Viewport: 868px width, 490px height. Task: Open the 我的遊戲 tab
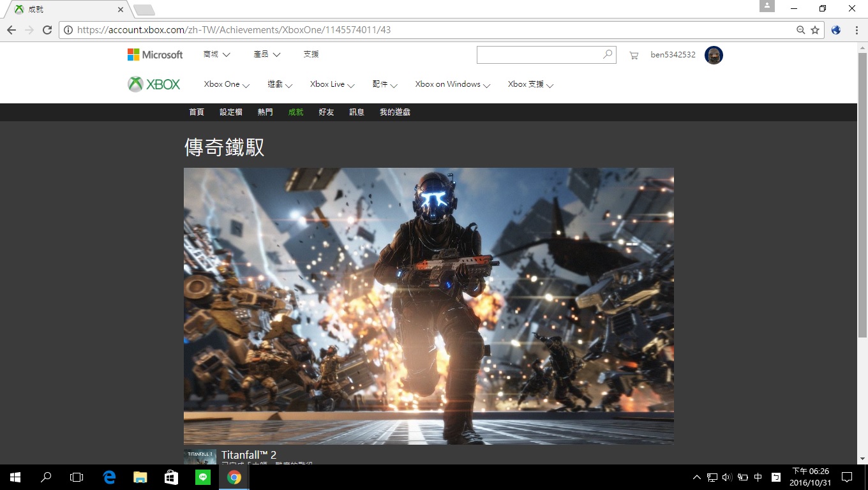pos(395,112)
